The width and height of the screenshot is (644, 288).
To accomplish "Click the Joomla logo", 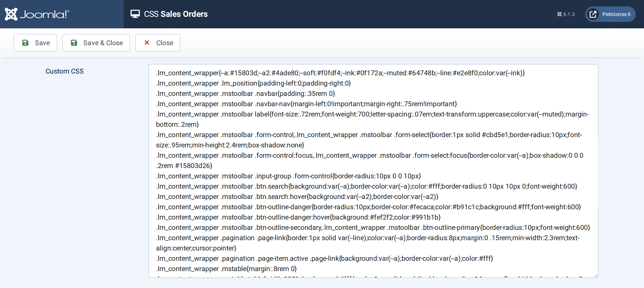I will coord(37,14).
